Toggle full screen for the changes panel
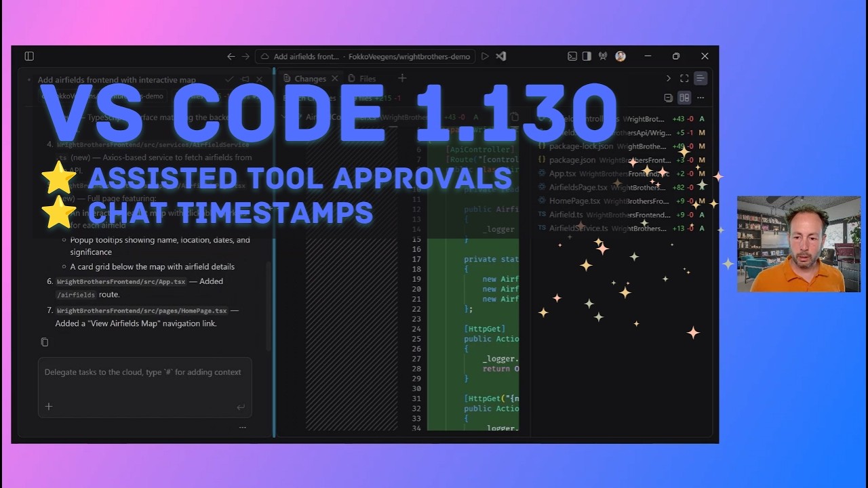 [684, 79]
